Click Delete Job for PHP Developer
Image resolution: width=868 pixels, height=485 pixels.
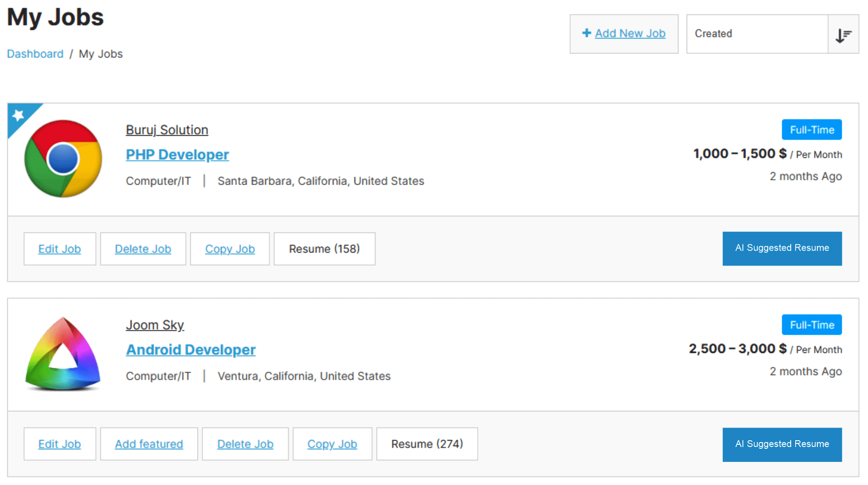tap(143, 249)
